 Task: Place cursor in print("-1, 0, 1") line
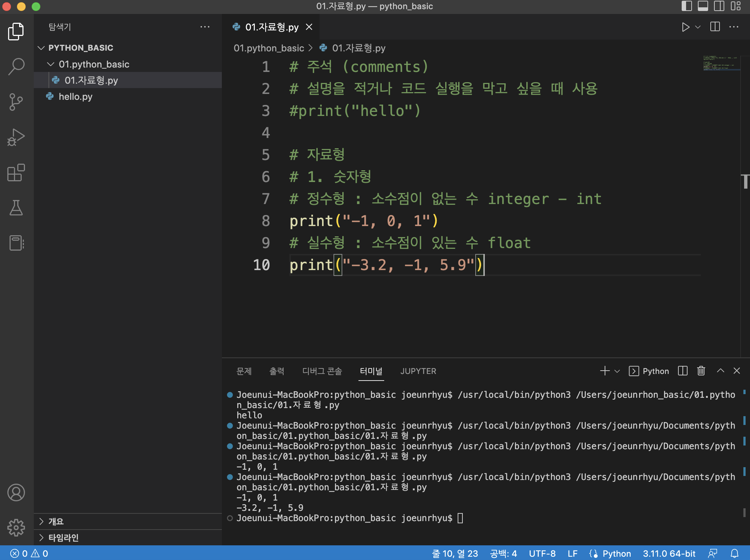(364, 221)
